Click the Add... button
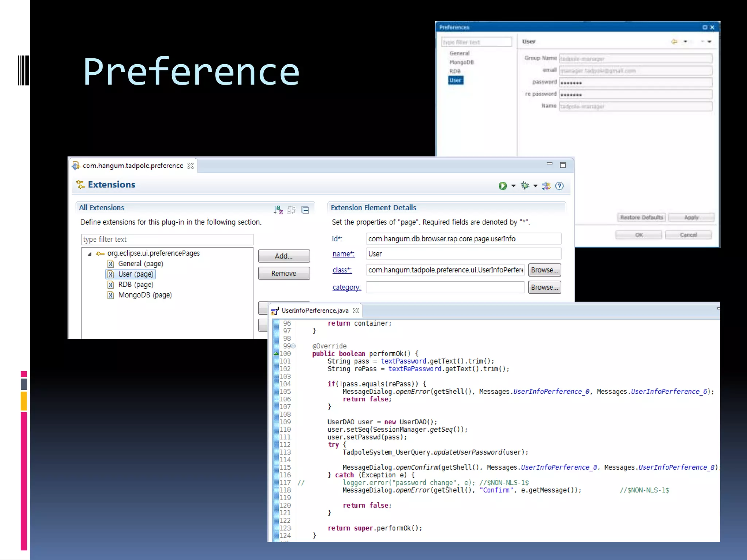The width and height of the screenshot is (747, 560). pyautogui.click(x=284, y=256)
